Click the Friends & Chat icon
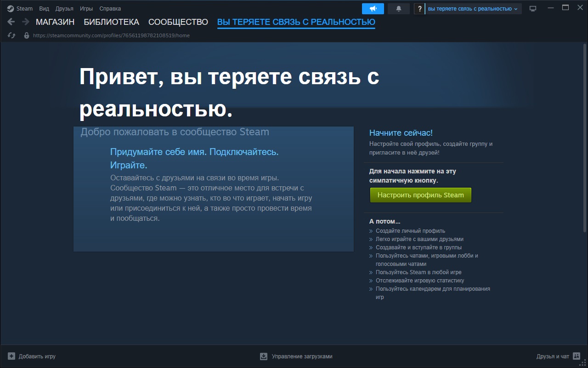The width and height of the screenshot is (588, 368). (577, 356)
